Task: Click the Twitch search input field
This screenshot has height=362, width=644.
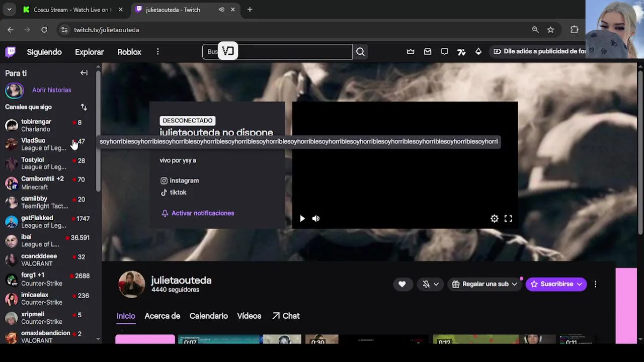Action: [277, 51]
